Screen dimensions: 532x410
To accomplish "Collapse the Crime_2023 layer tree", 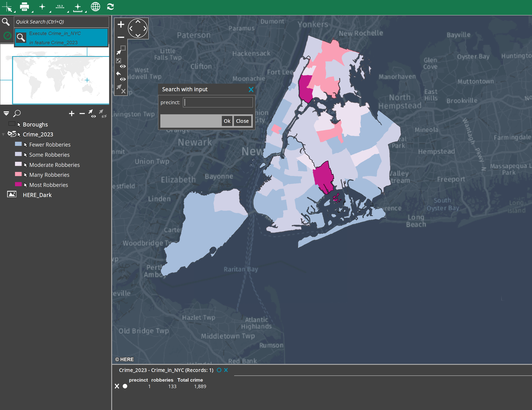I will click(3, 134).
